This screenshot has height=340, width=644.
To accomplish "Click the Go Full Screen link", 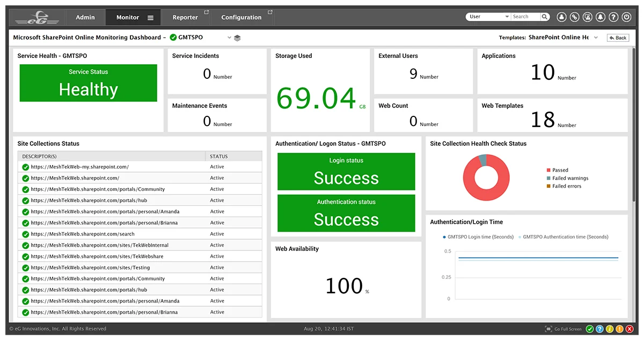I will coord(568,329).
